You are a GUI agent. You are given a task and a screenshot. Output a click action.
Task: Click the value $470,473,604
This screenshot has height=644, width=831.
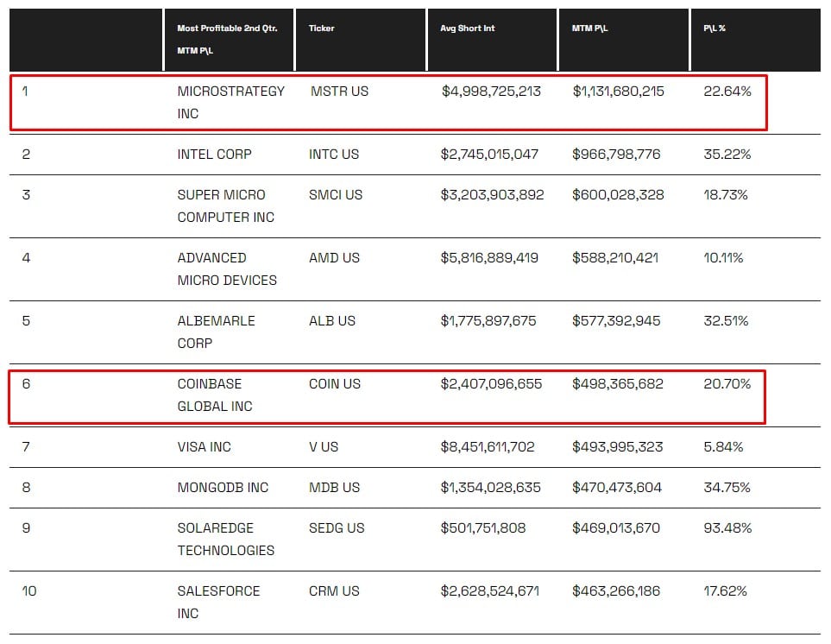pyautogui.click(x=617, y=488)
